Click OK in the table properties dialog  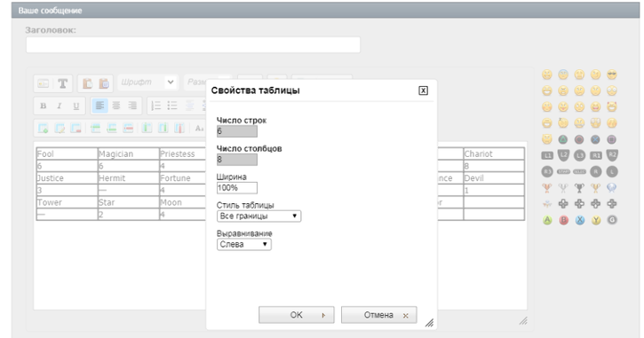click(296, 315)
